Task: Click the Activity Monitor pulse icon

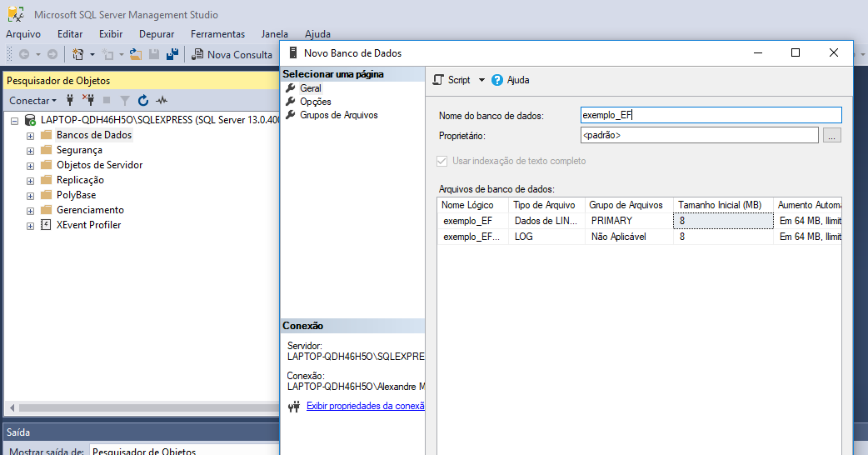Action: [162, 100]
